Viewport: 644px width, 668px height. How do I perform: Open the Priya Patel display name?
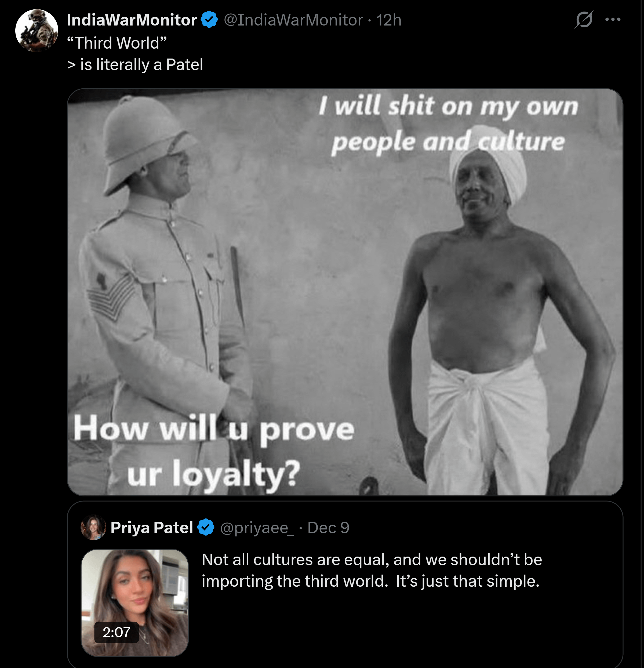[x=152, y=528]
